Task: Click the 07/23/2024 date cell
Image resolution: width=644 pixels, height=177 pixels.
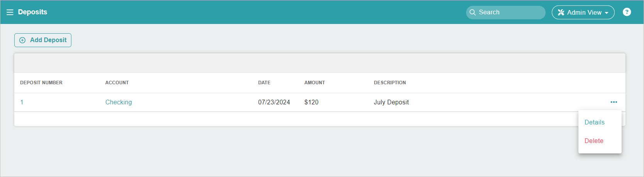Action: [274, 102]
